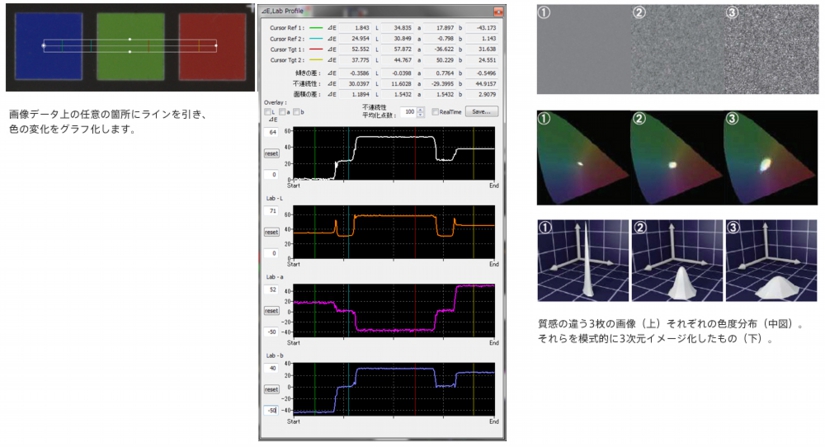Select Cursor Tgt 1 a value -36.622

click(439, 49)
